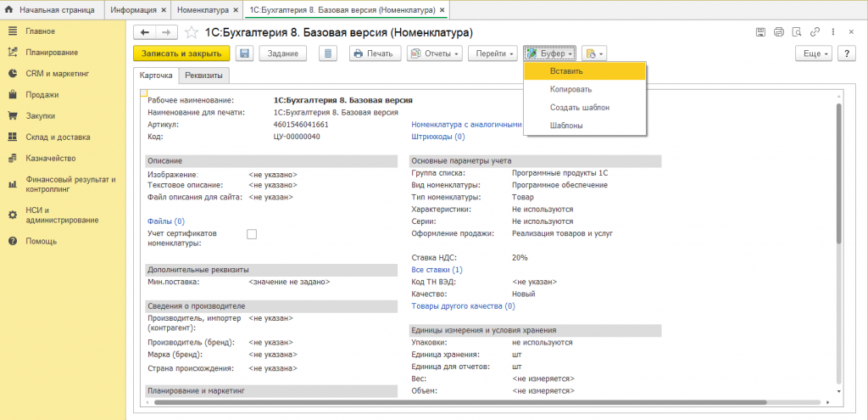Close the Информация tab

(164, 10)
